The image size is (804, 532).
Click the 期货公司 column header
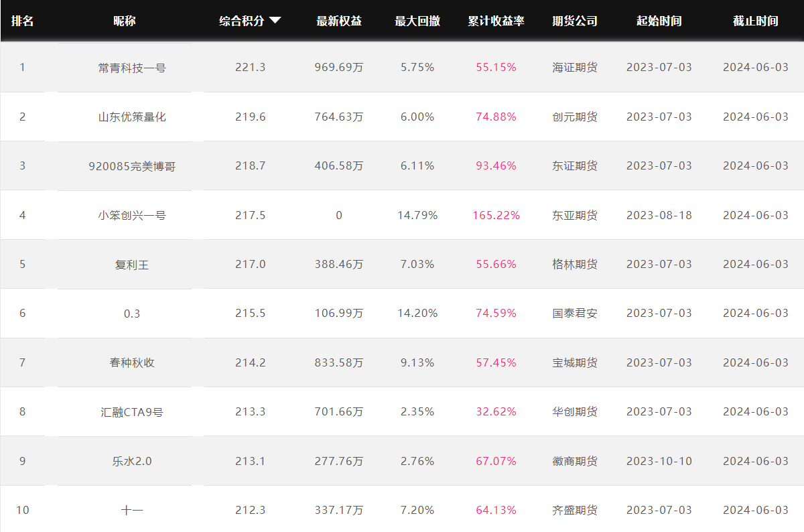[x=575, y=21]
